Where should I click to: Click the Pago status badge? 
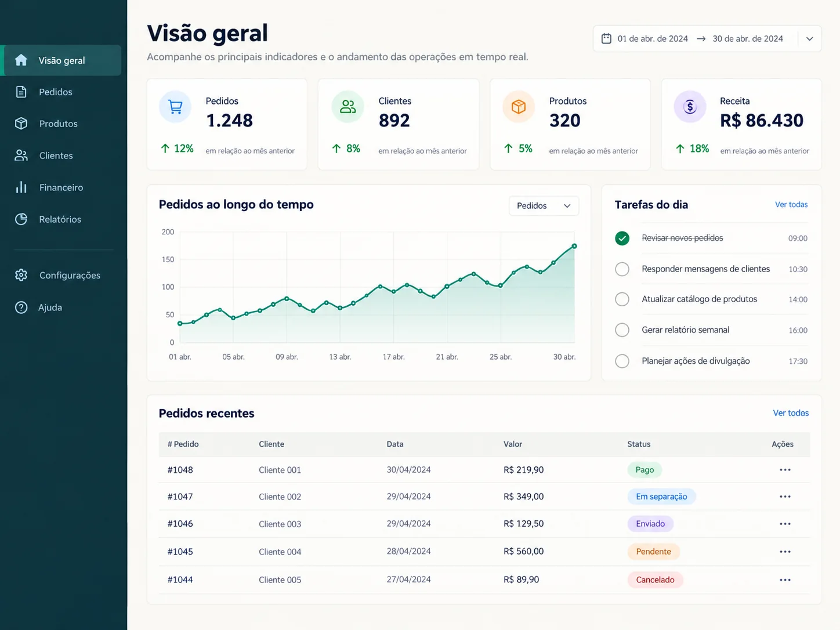click(645, 470)
